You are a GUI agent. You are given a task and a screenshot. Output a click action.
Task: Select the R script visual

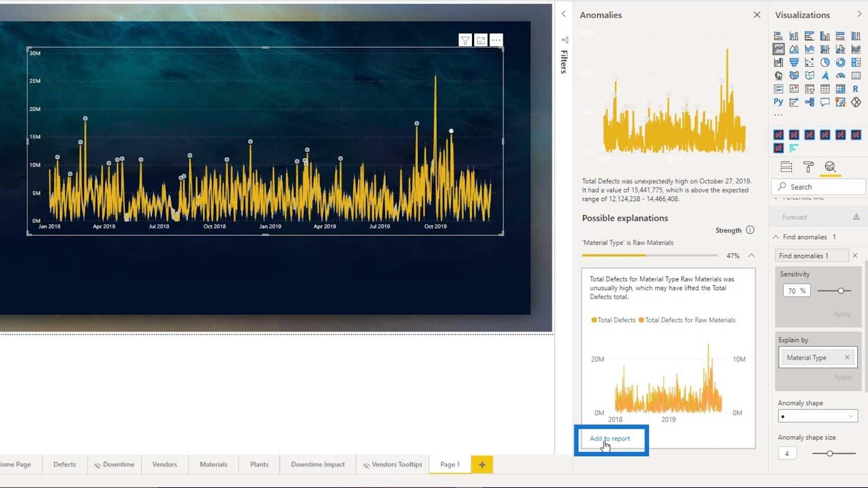(x=856, y=88)
